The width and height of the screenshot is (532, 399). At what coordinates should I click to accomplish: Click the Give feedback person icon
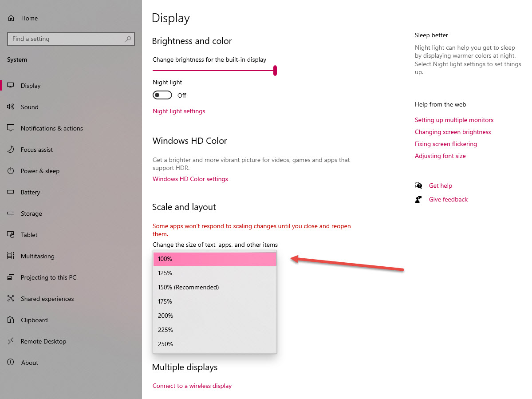(x=418, y=199)
